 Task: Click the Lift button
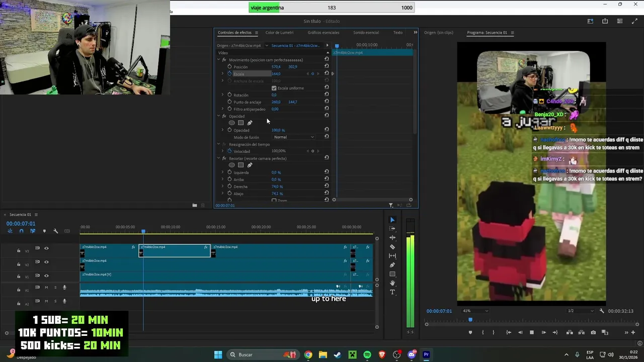point(570,332)
